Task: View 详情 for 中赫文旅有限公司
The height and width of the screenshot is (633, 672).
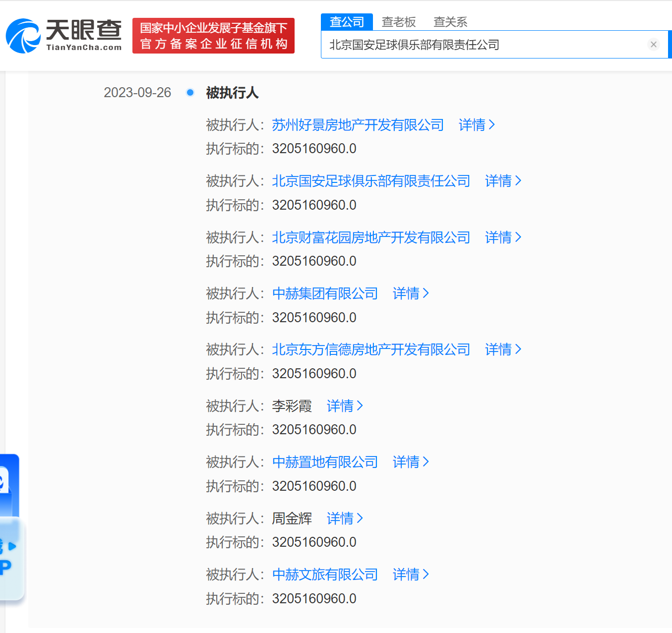Action: (x=411, y=575)
